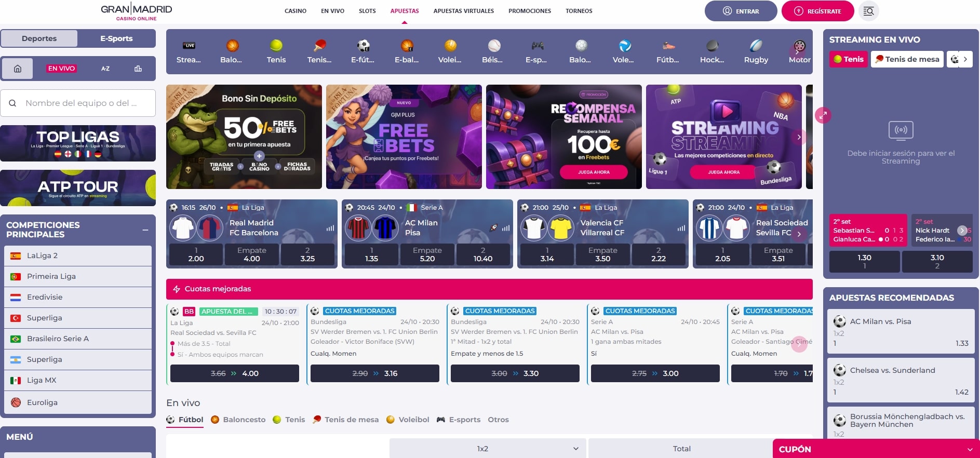Expand the streaming panel with pink arrow icon

[x=823, y=115]
